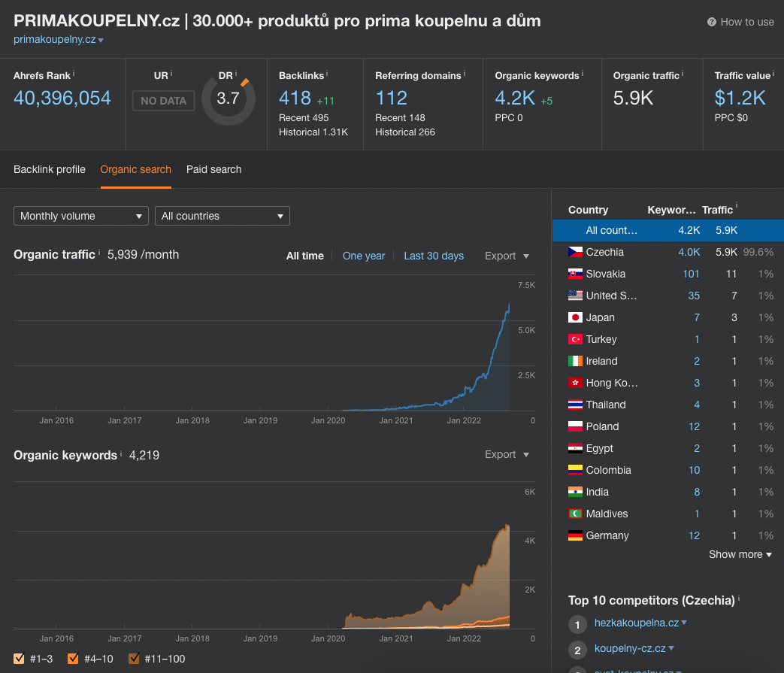This screenshot has width=784, height=673.
Task: Click info icon next to Organic traffic chart title
Action: [x=99, y=253]
